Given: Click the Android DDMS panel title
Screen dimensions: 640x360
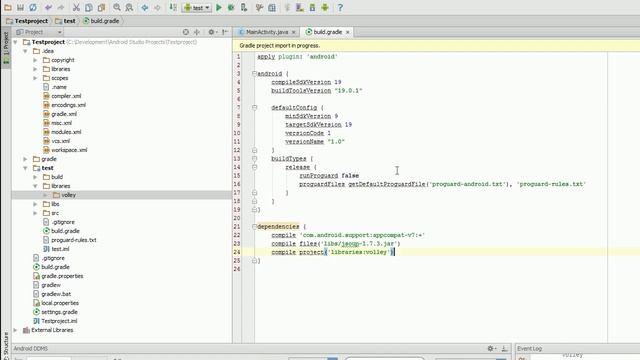Looking at the screenshot, I should [31, 349].
